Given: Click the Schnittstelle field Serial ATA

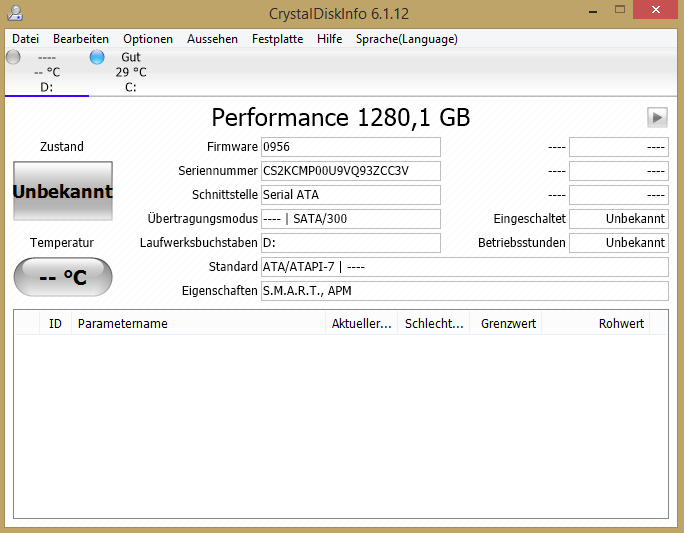Looking at the screenshot, I should click(351, 195).
